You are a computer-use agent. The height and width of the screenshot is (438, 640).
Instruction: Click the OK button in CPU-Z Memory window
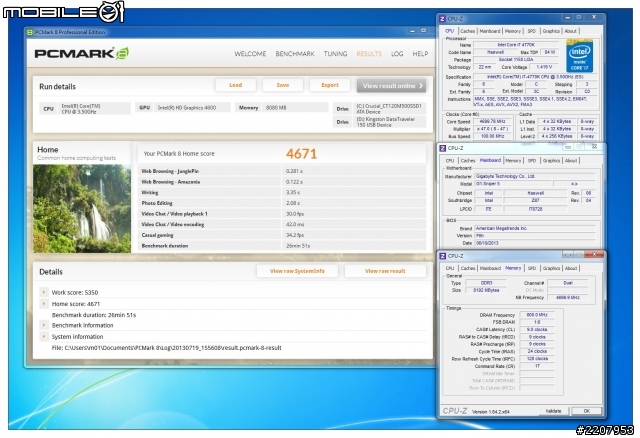coord(587,411)
